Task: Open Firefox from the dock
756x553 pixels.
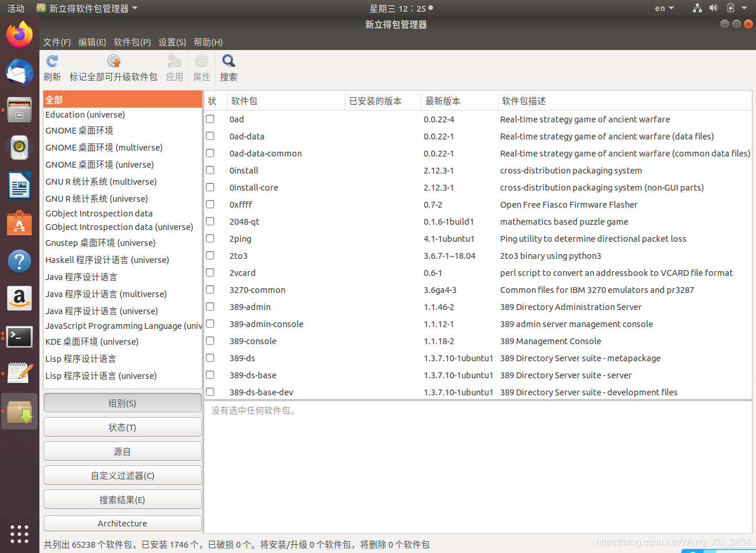Action: point(19,35)
